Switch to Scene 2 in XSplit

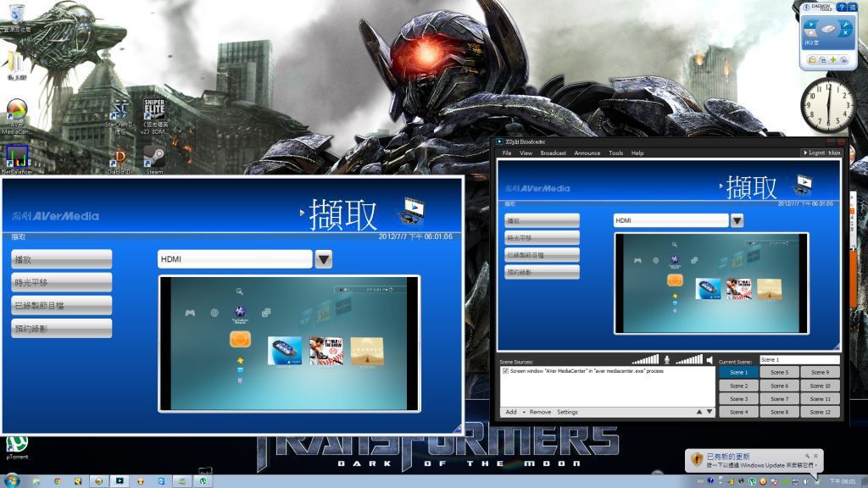coord(738,385)
